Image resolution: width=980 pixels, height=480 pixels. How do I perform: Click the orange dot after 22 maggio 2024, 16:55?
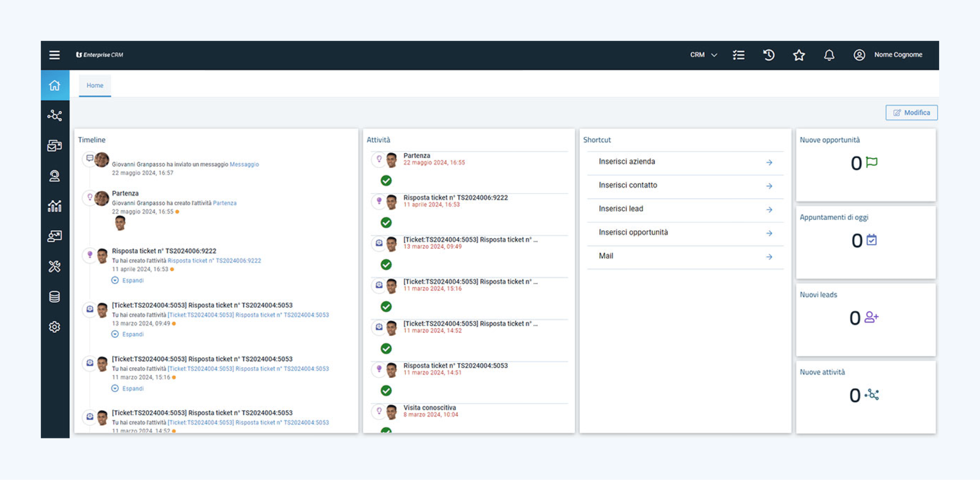(x=177, y=212)
